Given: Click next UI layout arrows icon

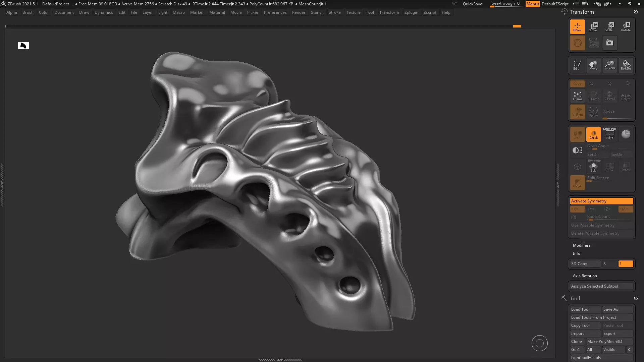Looking at the screenshot, I should pos(585,4).
